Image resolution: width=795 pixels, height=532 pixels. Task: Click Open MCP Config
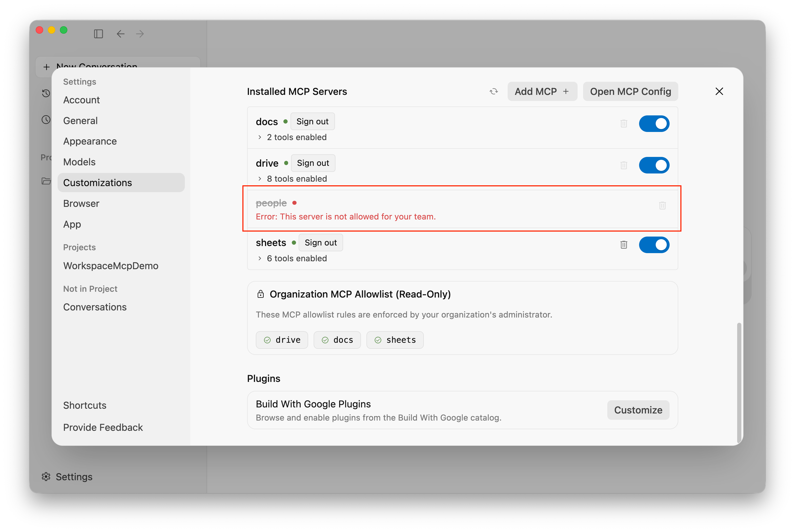(x=630, y=91)
